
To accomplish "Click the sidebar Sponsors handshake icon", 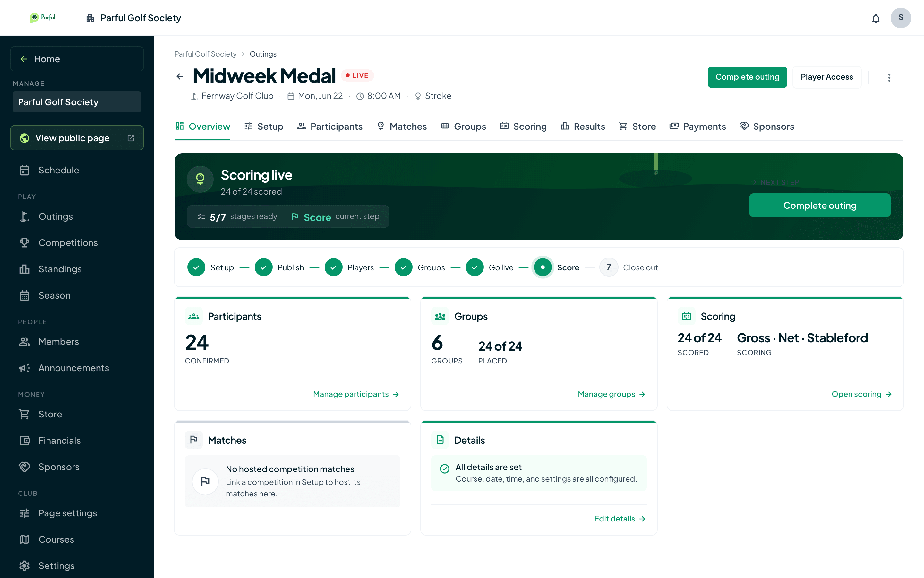I will pos(24,467).
